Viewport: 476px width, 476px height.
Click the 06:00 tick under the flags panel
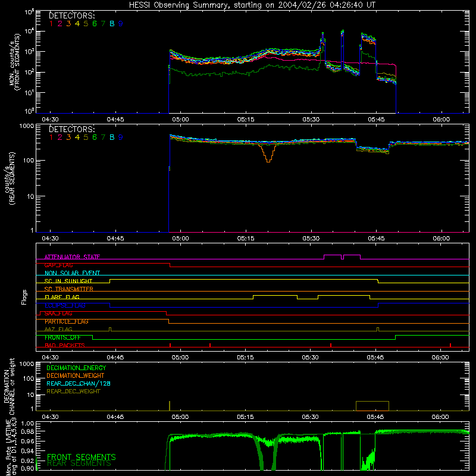440,358
